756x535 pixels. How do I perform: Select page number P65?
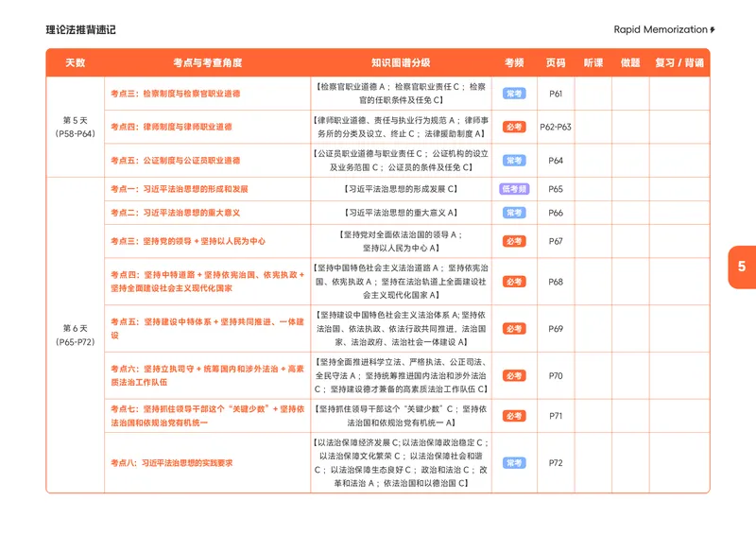click(556, 189)
